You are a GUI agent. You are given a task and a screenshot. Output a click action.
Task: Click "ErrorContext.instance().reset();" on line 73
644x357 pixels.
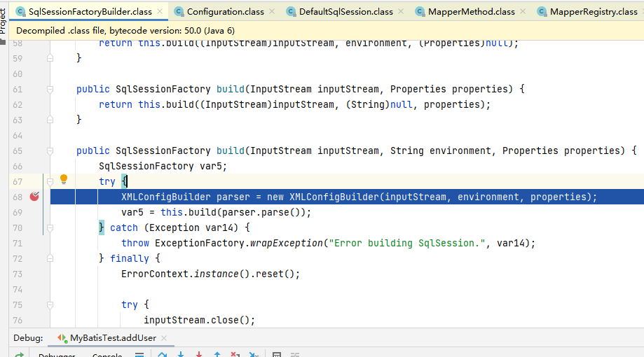click(x=210, y=274)
